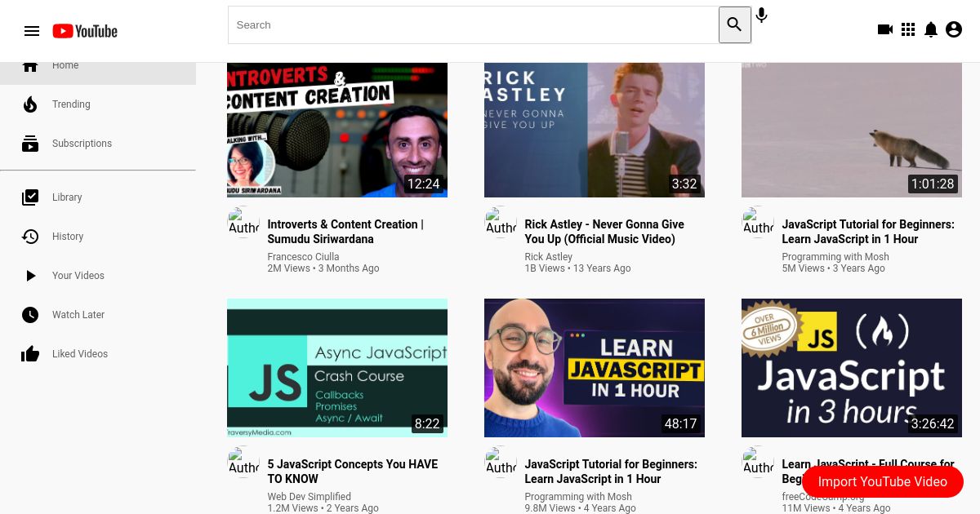Open Programming with Mosh channel link

click(835, 257)
